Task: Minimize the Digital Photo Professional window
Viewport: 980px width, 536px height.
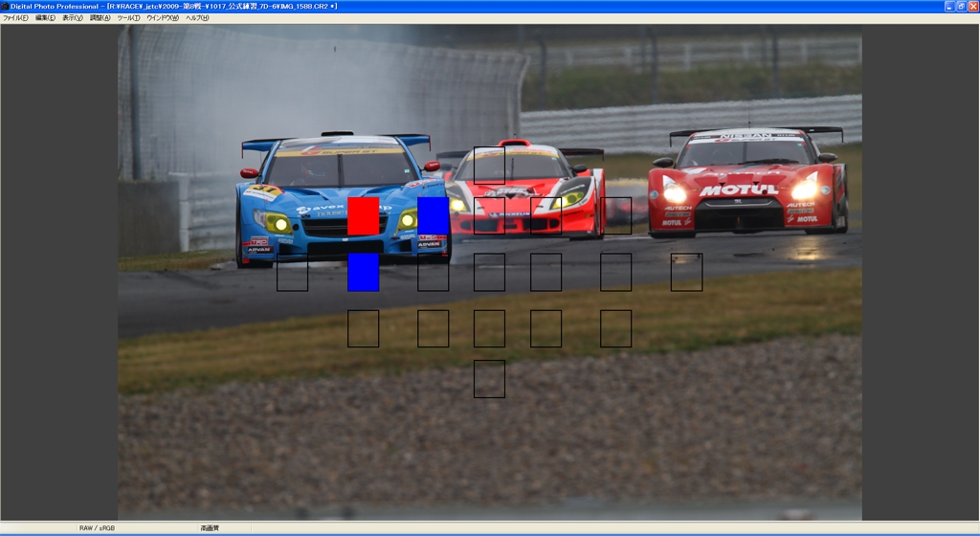Action: tap(949, 7)
